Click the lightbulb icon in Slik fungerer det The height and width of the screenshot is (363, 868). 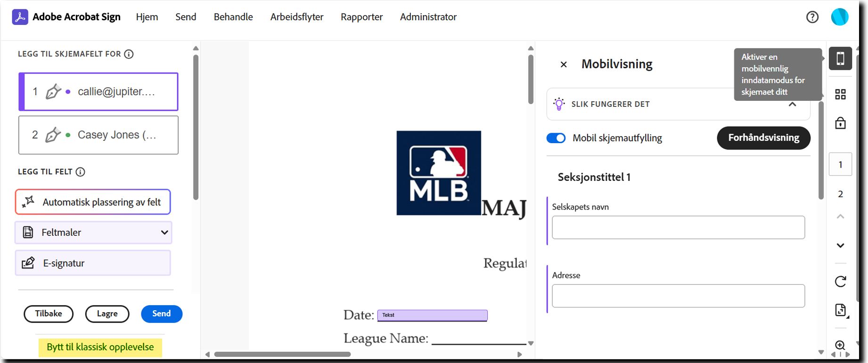[559, 104]
